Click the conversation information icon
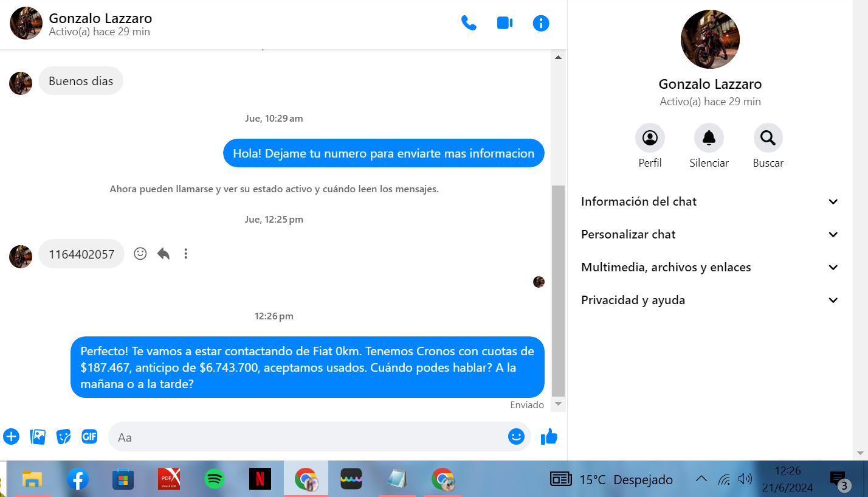 coord(540,23)
